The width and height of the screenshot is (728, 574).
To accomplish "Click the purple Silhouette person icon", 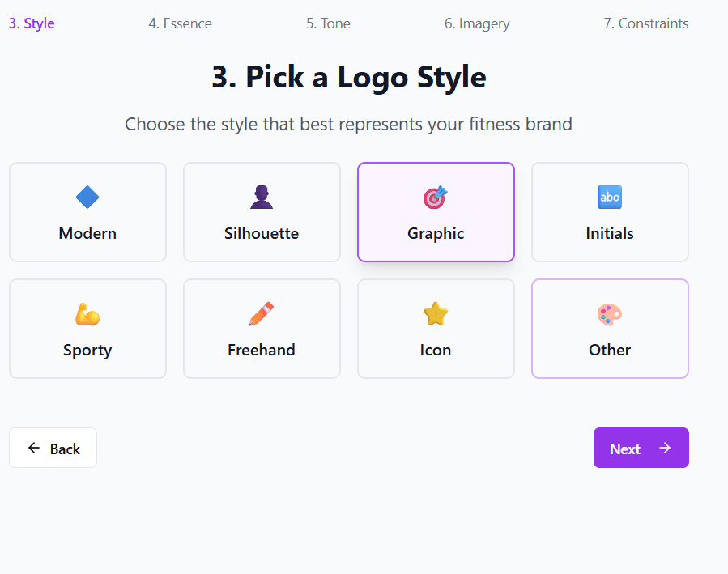I will (262, 197).
